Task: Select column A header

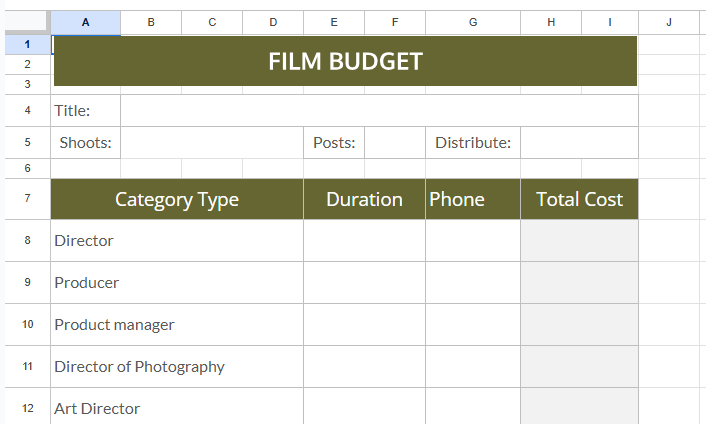Action: 85,22
